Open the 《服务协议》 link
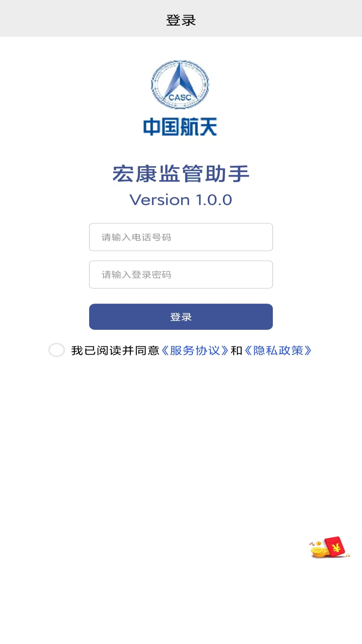 (x=195, y=351)
